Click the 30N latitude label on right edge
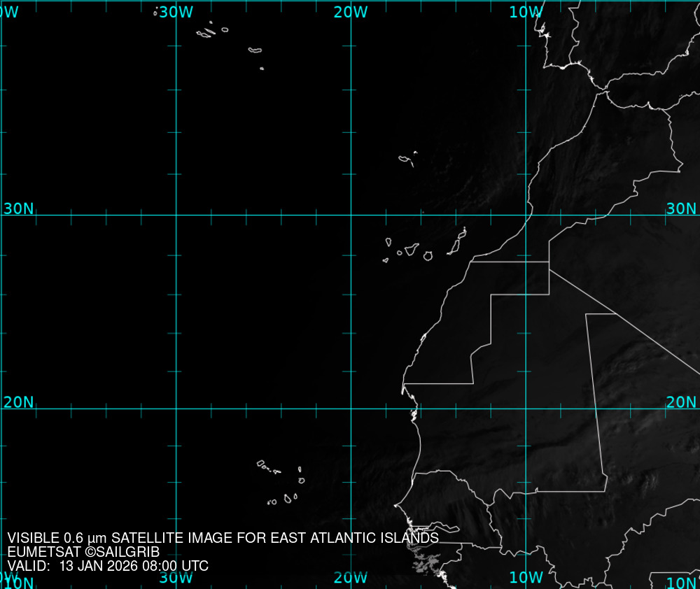The image size is (700, 589). 680,208
